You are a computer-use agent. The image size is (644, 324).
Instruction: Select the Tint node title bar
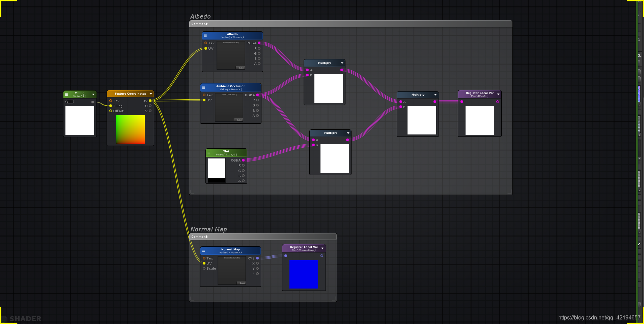(226, 153)
